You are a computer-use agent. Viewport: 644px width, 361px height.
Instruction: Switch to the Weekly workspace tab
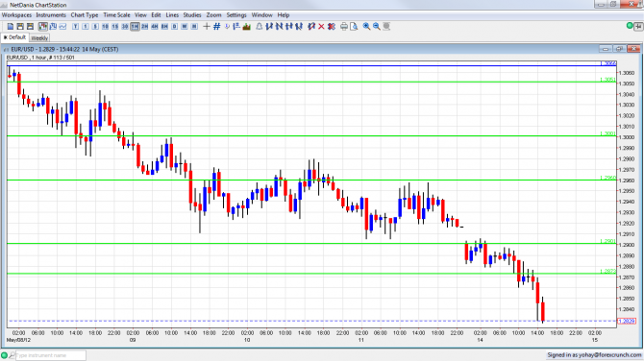click(x=39, y=37)
